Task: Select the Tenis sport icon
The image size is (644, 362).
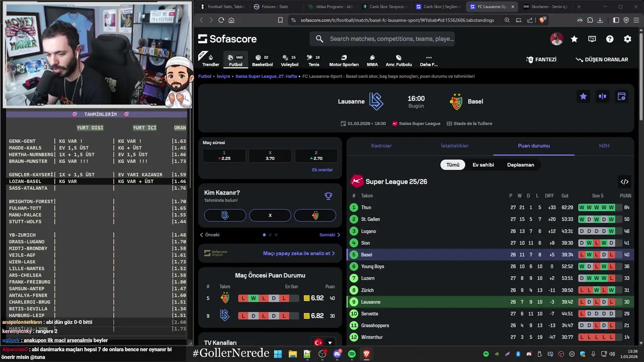Action: [x=313, y=60]
